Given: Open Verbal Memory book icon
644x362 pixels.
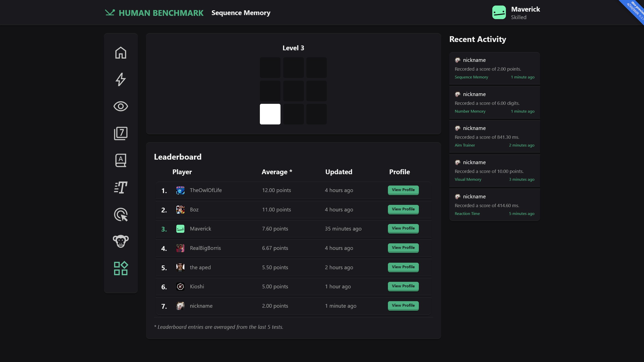Looking at the screenshot, I should [x=121, y=160].
